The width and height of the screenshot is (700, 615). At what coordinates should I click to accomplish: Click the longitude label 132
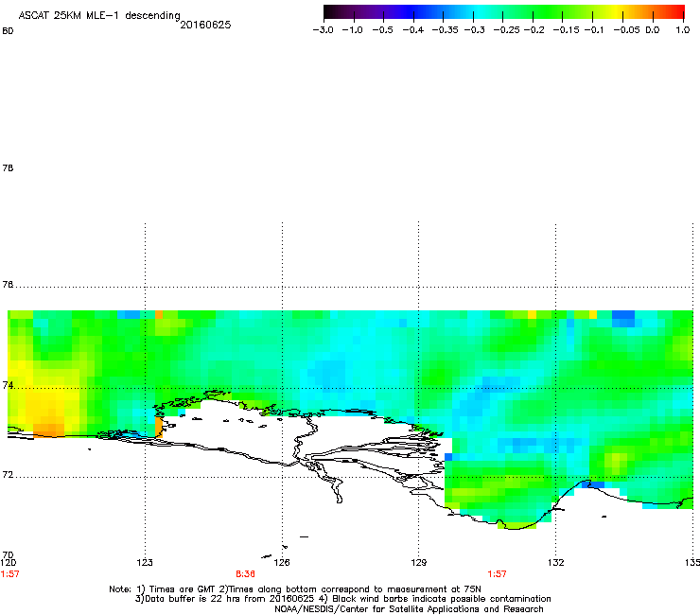coord(556,562)
